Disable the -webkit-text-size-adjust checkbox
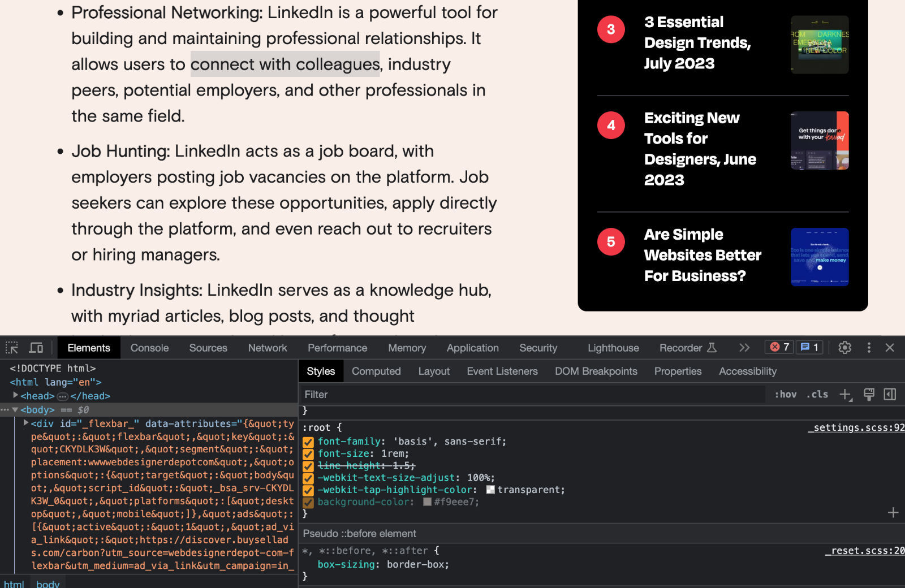Viewport: 905px width, 588px height. click(x=308, y=478)
